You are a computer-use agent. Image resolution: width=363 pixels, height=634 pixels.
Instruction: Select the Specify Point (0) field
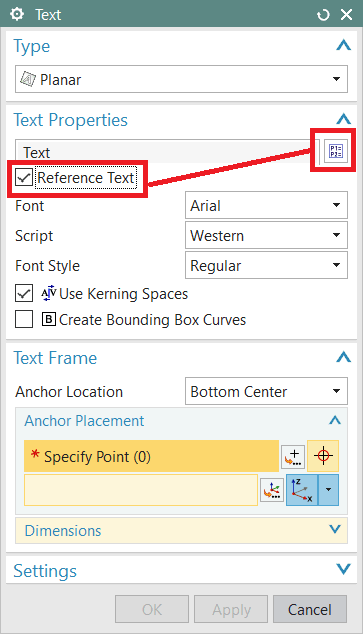point(151,456)
